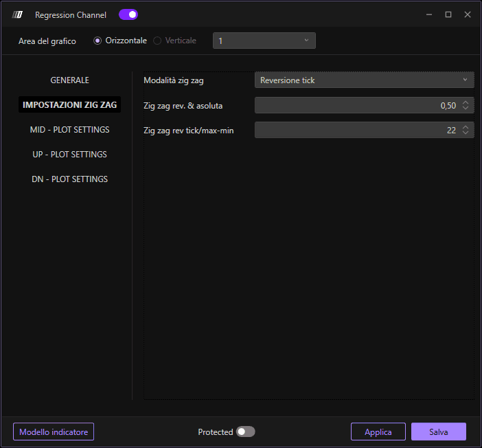Switch to UP - PLOT SETTINGS tab
Screen dimensions: 482x448
click(70, 154)
